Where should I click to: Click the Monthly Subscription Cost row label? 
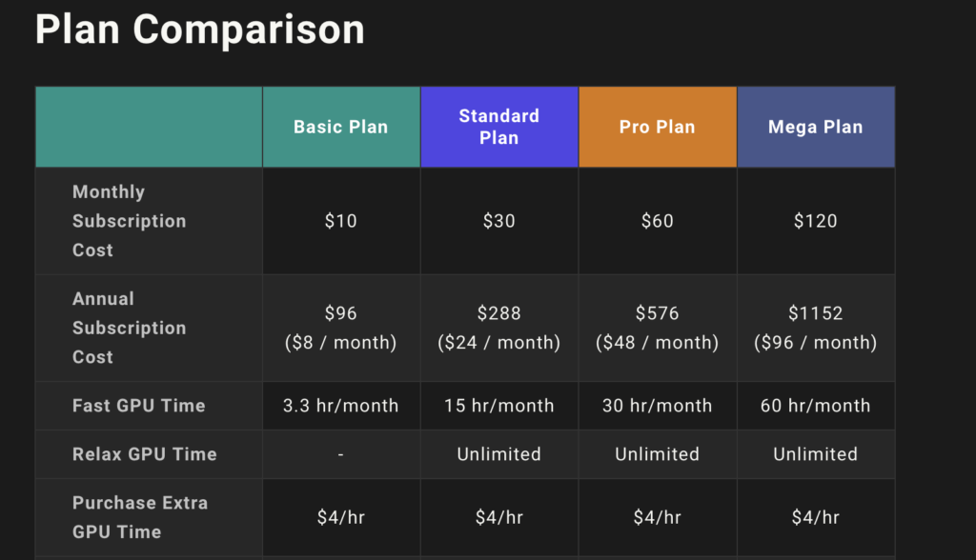tap(130, 221)
